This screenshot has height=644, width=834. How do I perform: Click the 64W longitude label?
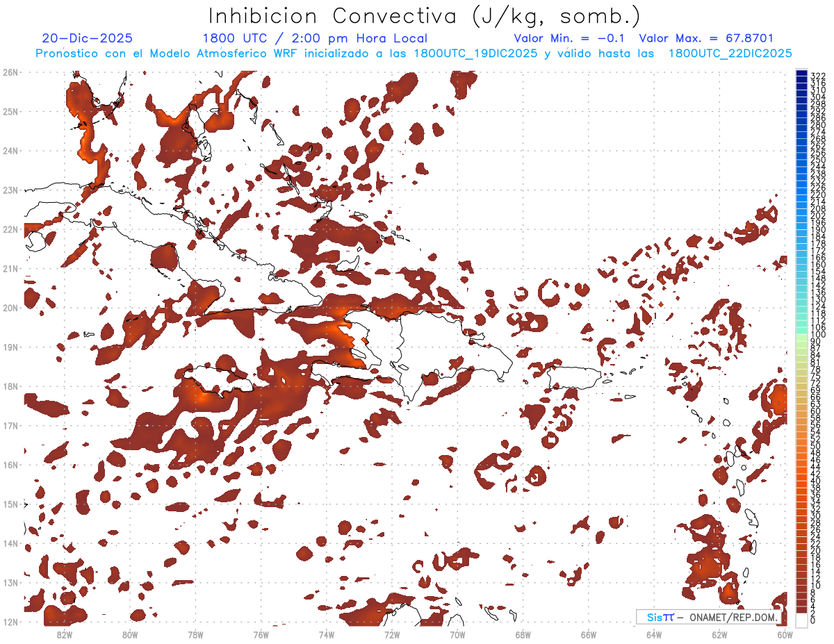click(x=654, y=634)
